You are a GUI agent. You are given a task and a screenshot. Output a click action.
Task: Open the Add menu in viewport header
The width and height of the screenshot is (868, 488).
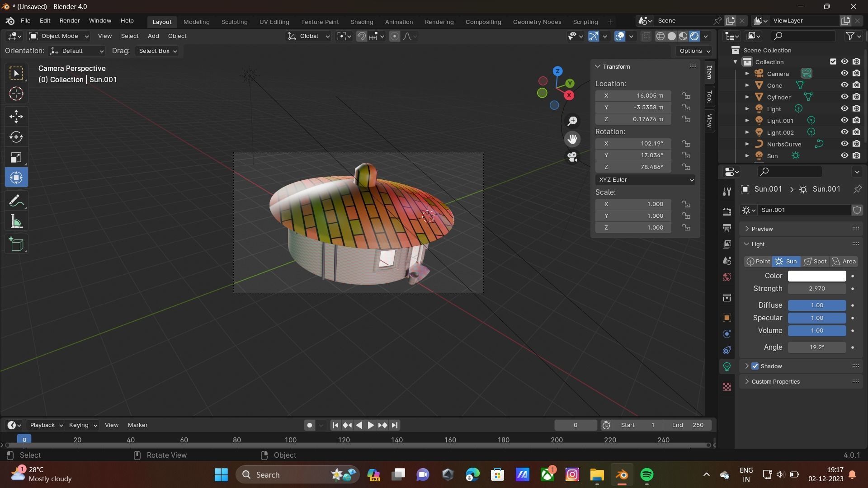point(153,36)
